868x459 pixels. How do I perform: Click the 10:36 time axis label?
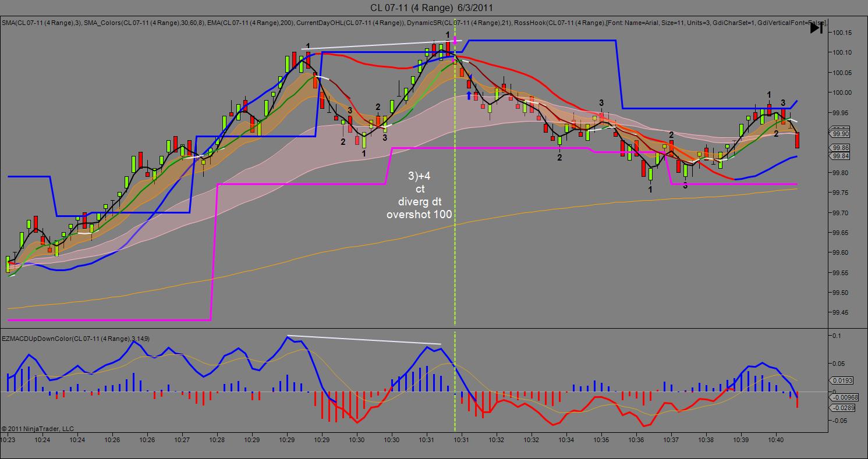tap(637, 440)
